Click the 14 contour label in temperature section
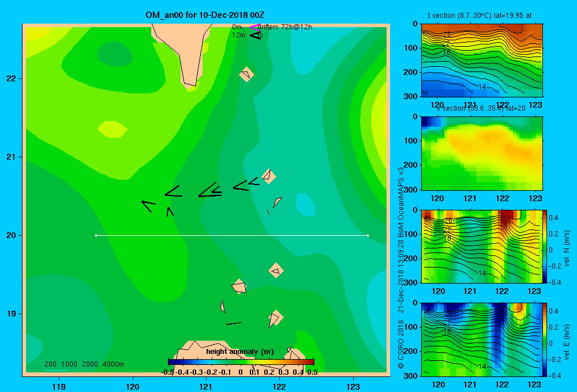Screen dimensions: 577x392 pos(482,87)
